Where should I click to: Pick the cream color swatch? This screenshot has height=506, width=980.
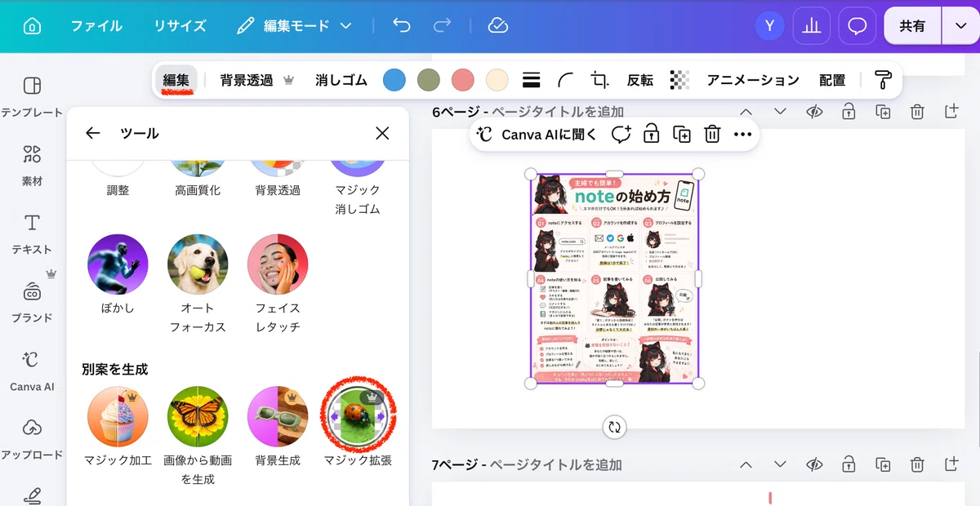[x=497, y=80]
